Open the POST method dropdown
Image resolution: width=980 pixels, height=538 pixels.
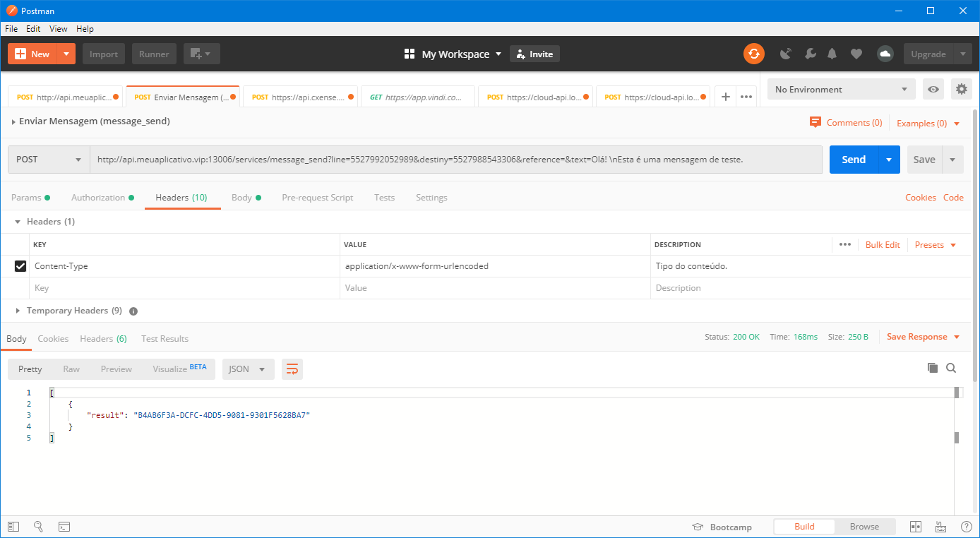click(x=49, y=160)
